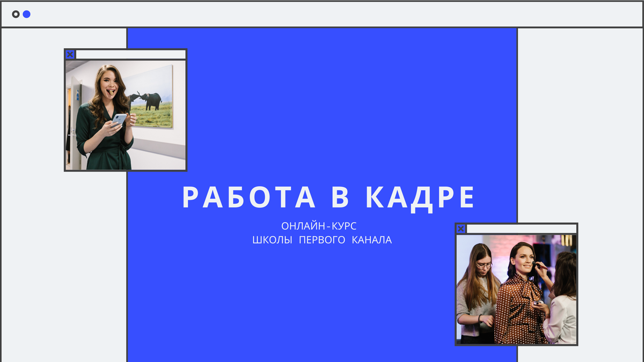Click the title bar of the top-left photo window

(131, 54)
